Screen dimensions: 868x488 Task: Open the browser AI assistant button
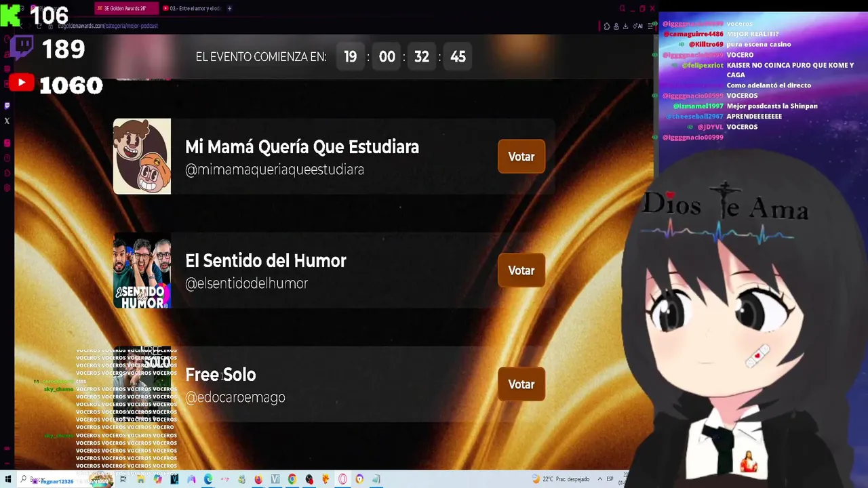click(x=638, y=26)
